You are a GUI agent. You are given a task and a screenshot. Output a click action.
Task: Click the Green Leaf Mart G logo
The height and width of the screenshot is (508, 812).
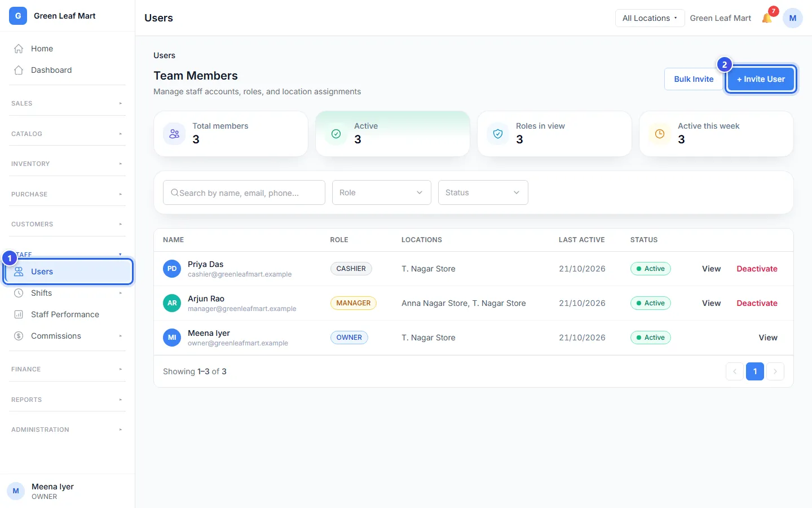pyautogui.click(x=18, y=16)
